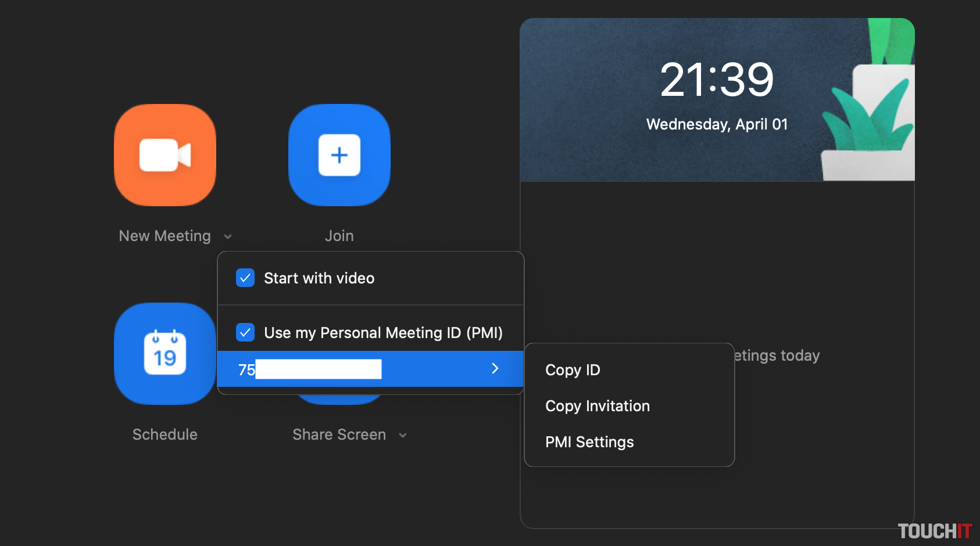Click the Join text label

pos(339,236)
